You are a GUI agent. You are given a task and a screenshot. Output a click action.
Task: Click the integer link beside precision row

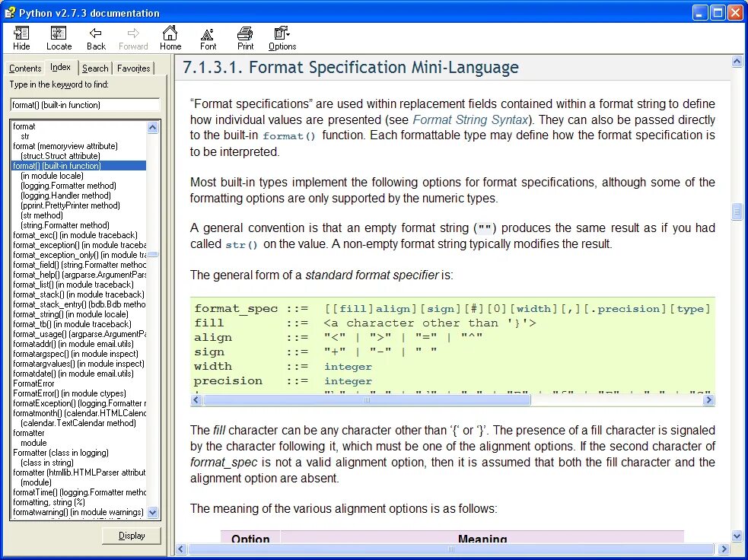click(x=348, y=381)
